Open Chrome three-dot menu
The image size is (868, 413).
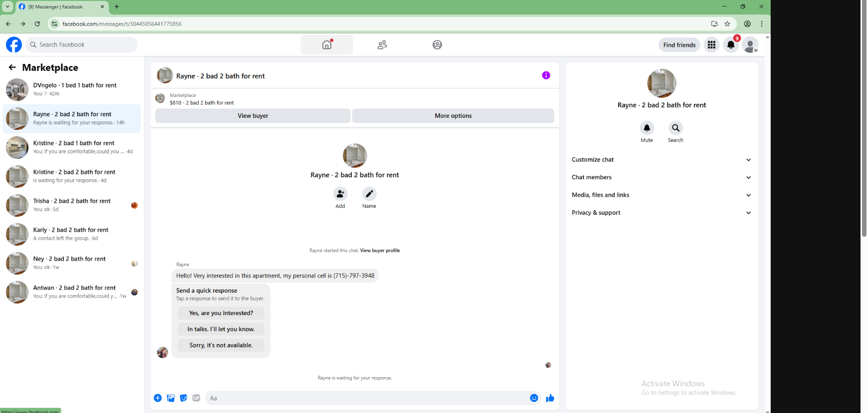[762, 23]
